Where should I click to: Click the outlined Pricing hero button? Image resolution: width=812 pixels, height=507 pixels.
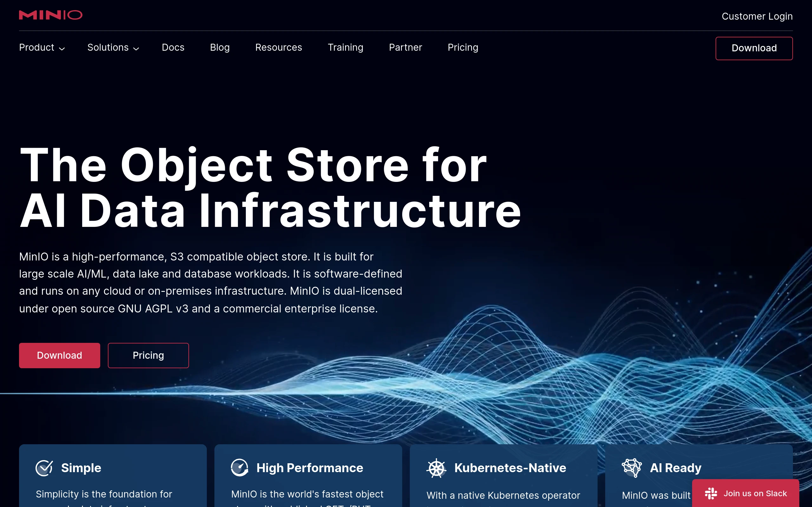(x=148, y=356)
